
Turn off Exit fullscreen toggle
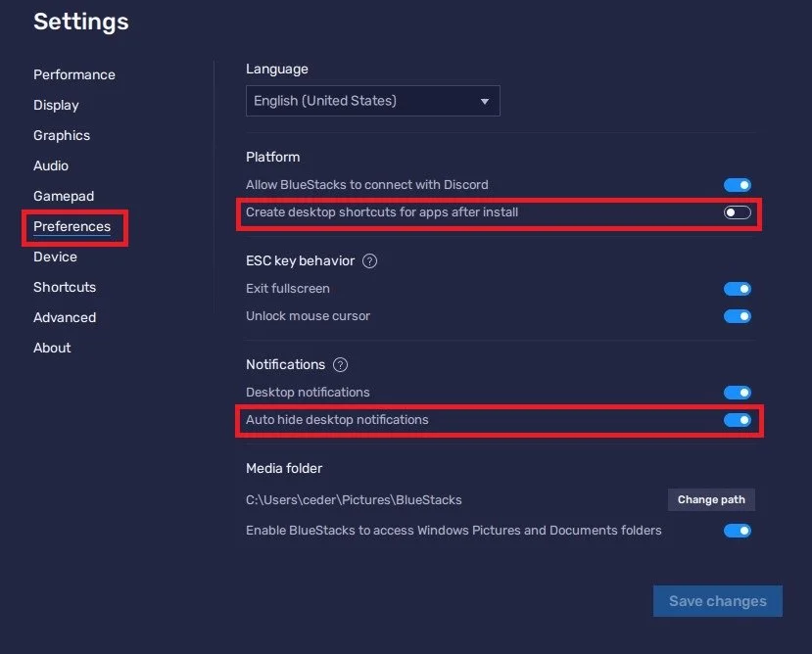coord(738,289)
